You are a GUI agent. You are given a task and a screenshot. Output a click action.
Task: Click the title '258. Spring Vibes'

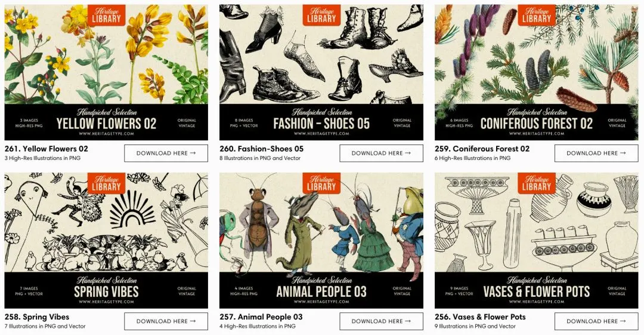pos(37,317)
